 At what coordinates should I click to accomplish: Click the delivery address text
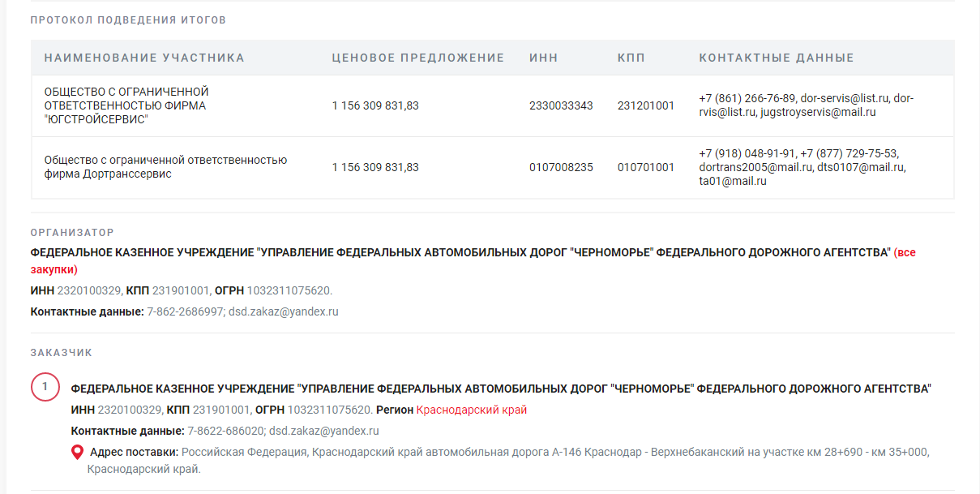554,452
